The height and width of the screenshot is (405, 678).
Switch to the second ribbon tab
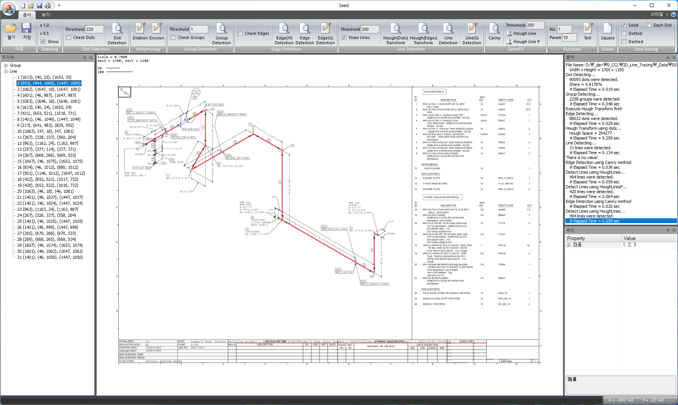(x=45, y=15)
